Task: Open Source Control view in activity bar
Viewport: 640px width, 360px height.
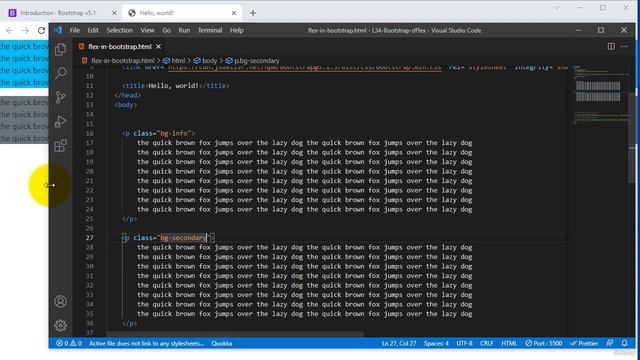Action: [x=60, y=97]
